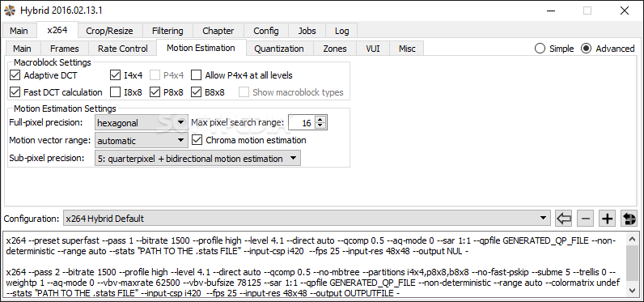
Task: Click the Hybrid app logo in title bar
Action: coord(10,11)
